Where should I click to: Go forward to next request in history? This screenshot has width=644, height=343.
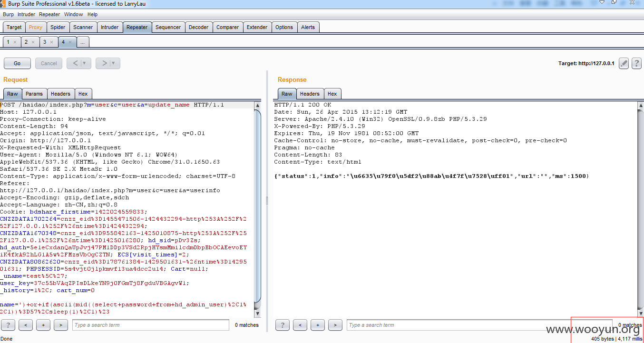(x=104, y=63)
